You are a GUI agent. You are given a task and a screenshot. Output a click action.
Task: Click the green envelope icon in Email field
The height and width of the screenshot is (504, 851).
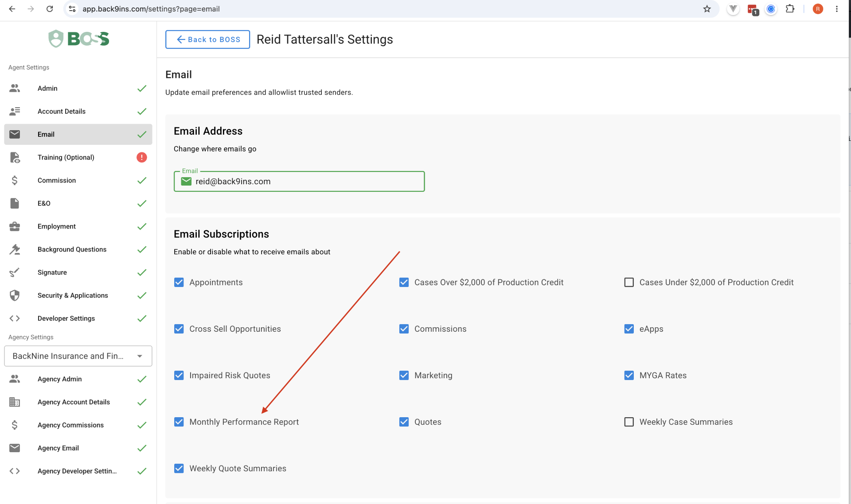pos(186,181)
